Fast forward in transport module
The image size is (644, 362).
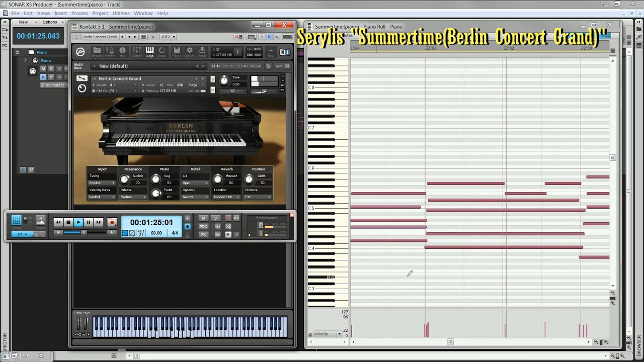click(99, 222)
